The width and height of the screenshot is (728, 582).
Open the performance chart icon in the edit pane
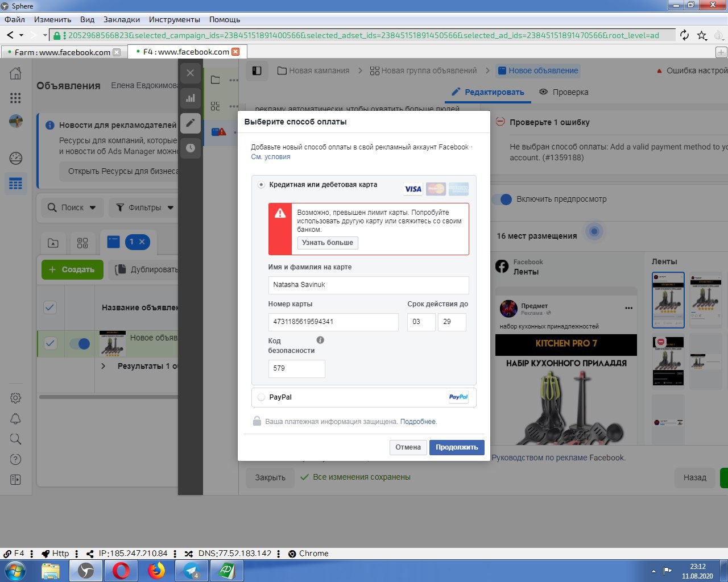191,98
